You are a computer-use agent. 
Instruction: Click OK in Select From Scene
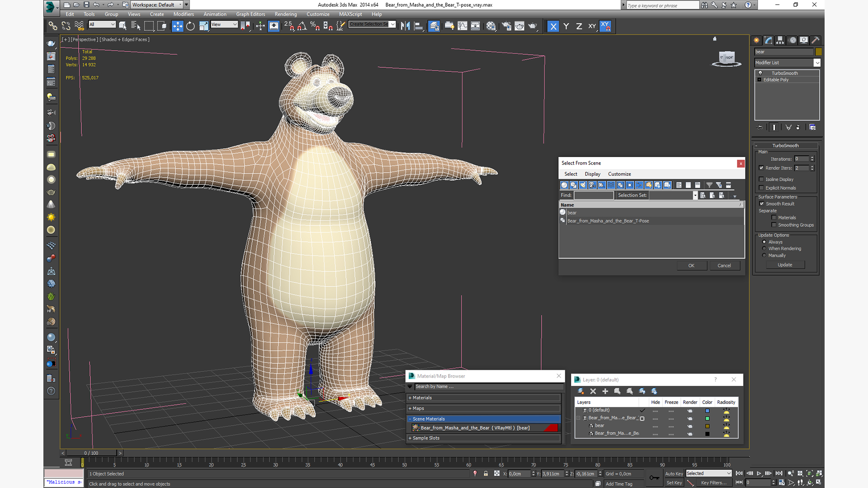pyautogui.click(x=691, y=266)
